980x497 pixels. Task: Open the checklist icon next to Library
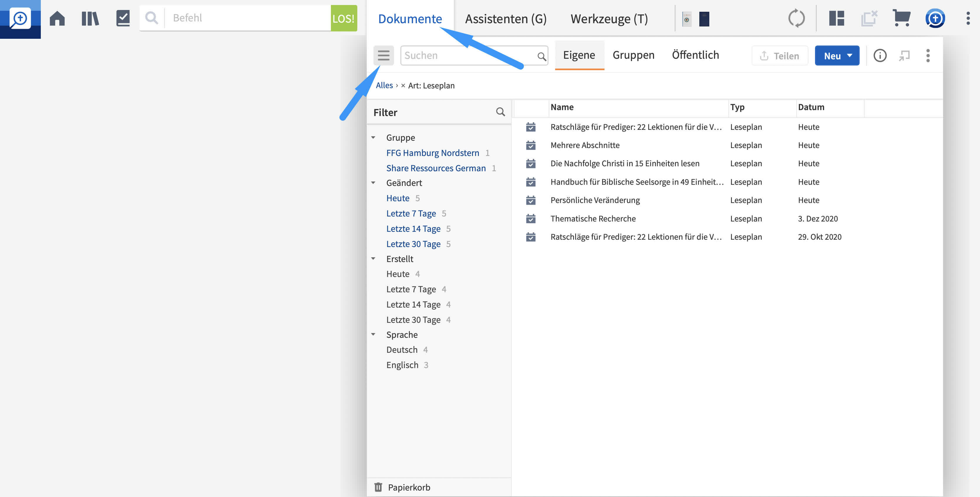point(123,18)
